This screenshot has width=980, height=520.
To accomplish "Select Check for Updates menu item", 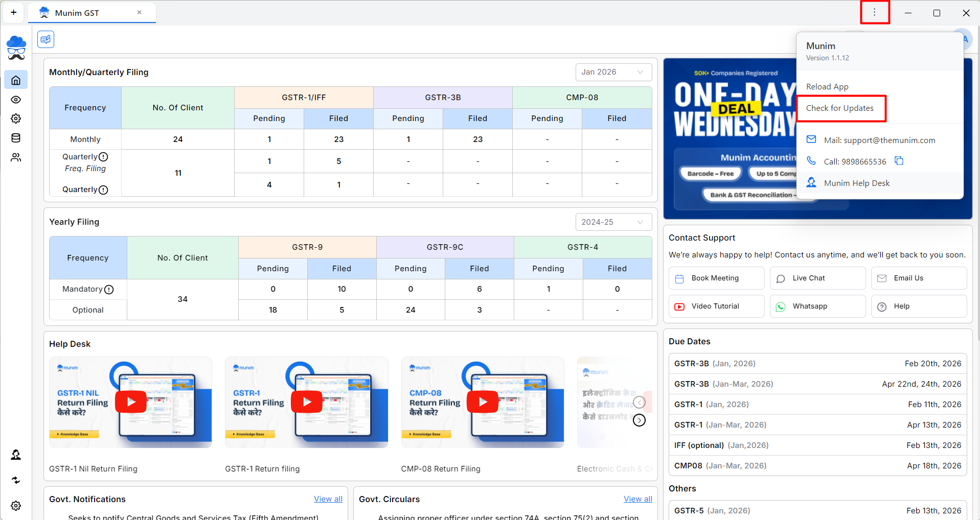I will (839, 108).
